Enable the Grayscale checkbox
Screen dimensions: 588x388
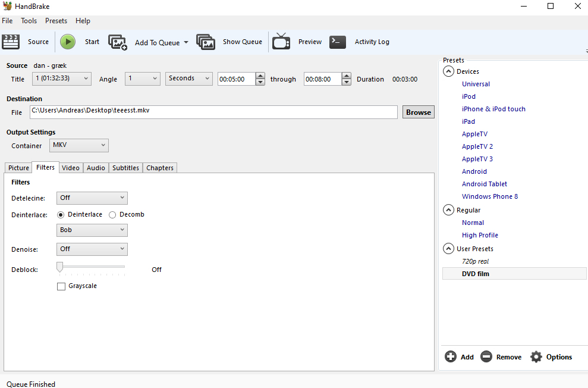pos(61,286)
